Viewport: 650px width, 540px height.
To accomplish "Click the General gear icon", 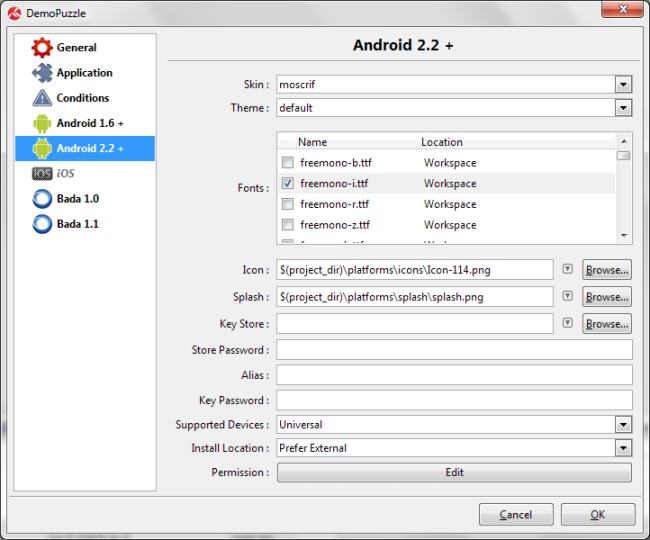I will click(x=42, y=48).
